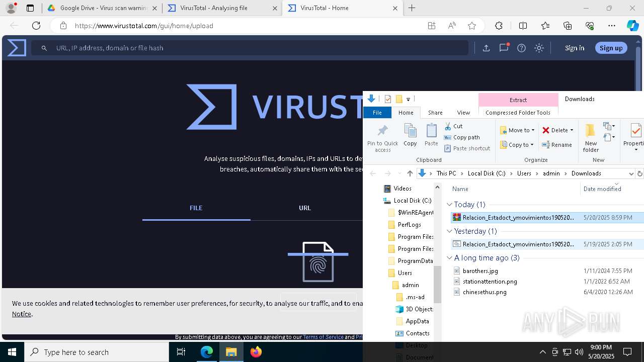Viewport: 644px width, 362px height.
Task: Select FILE tab on VirusTotal page
Action: tap(196, 208)
